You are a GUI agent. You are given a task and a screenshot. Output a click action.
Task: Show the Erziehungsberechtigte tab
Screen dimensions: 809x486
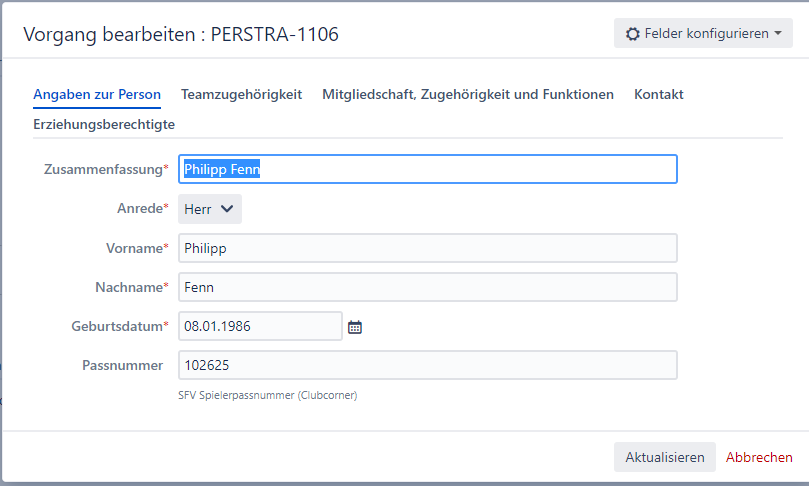(104, 125)
